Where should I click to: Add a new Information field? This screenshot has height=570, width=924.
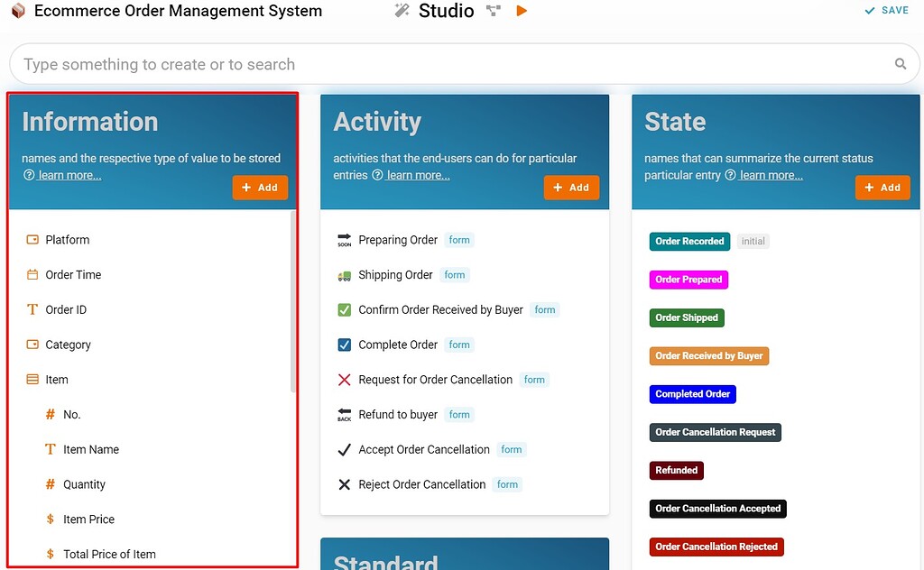[260, 188]
